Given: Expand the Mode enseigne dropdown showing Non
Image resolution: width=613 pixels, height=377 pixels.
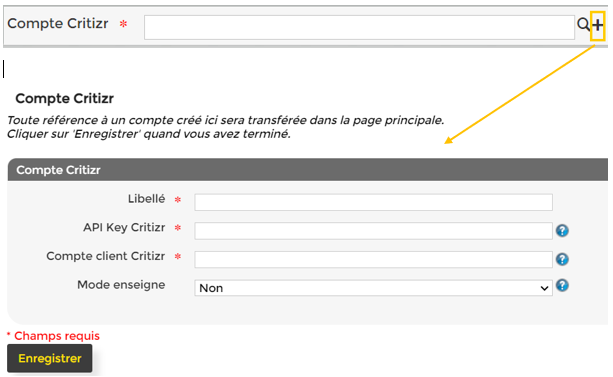Looking at the screenshot, I should tap(373, 288).
